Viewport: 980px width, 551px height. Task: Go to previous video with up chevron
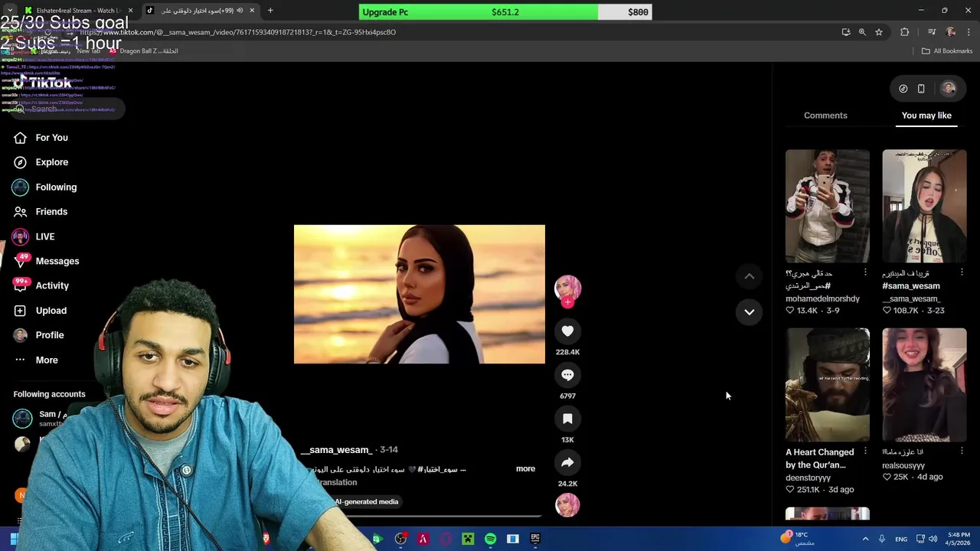pos(750,276)
